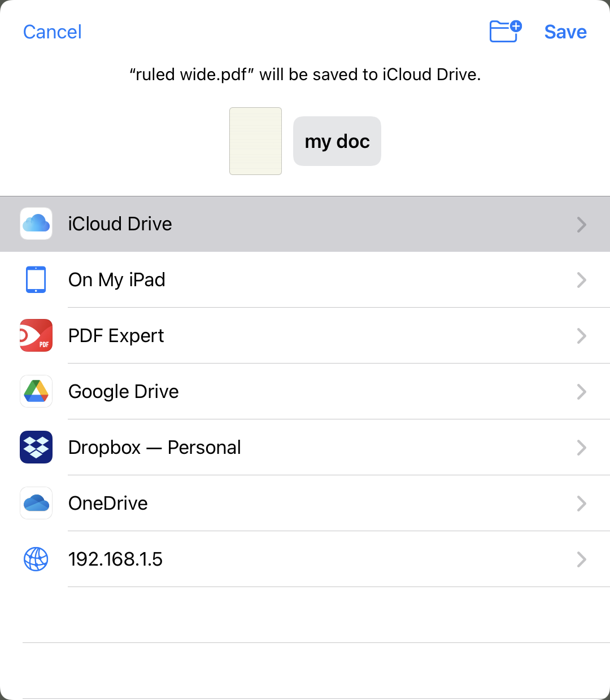Click the OneDrive cloud icon
610x700 pixels.
36,504
